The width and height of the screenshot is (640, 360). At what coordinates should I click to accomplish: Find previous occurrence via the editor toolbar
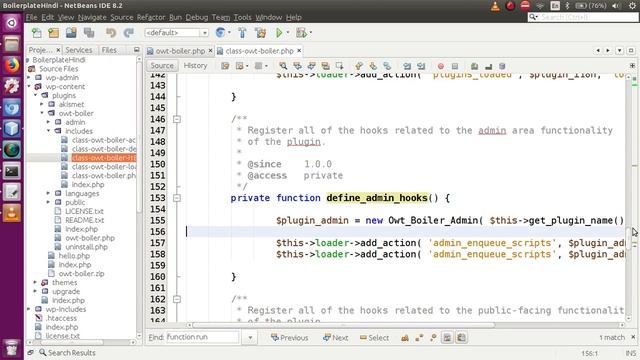[x=297, y=66]
